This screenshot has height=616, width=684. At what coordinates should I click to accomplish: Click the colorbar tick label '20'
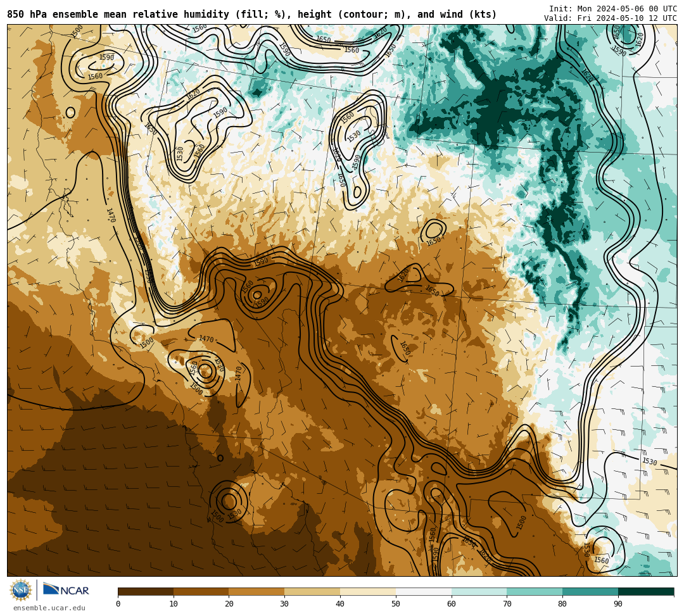[229, 604]
